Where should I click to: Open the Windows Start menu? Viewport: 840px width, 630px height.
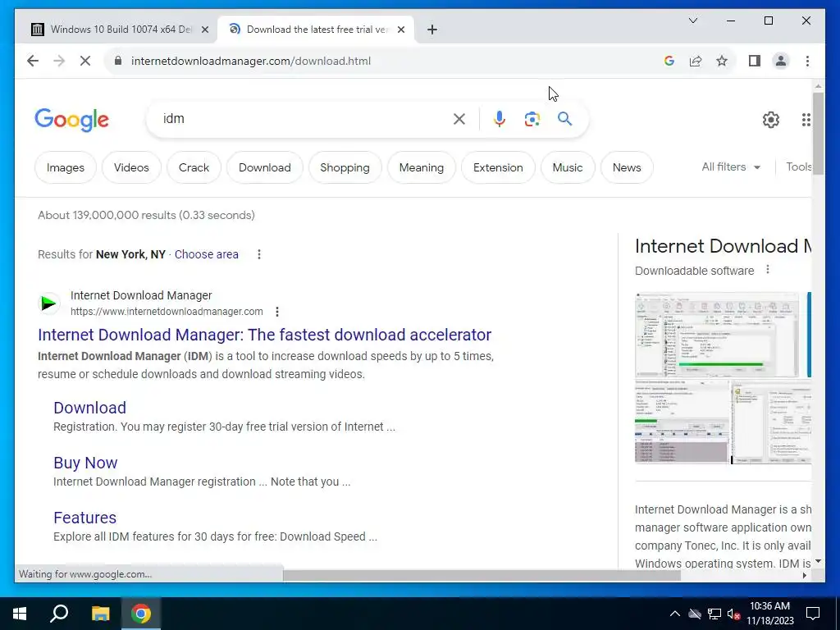(x=20, y=614)
